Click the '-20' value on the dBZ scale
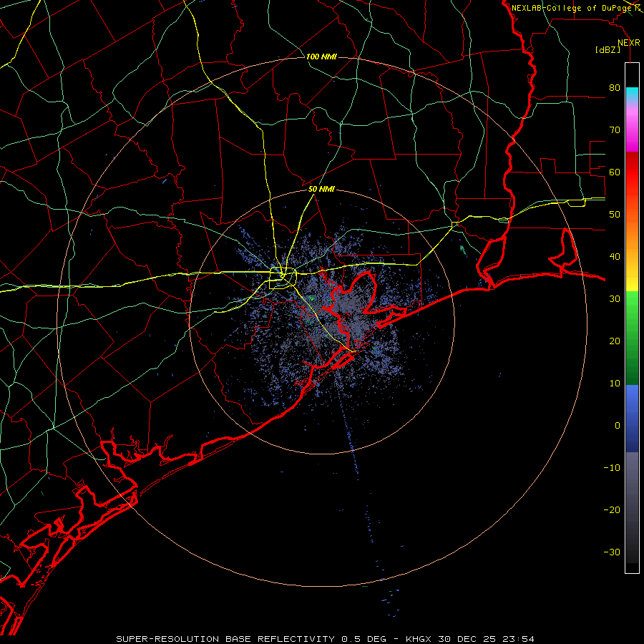This screenshot has width=644, height=644. pos(612,509)
